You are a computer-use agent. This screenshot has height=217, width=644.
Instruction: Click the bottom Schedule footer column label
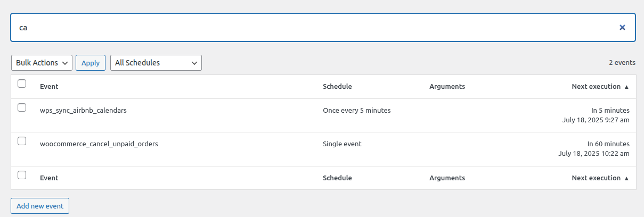pos(337,178)
